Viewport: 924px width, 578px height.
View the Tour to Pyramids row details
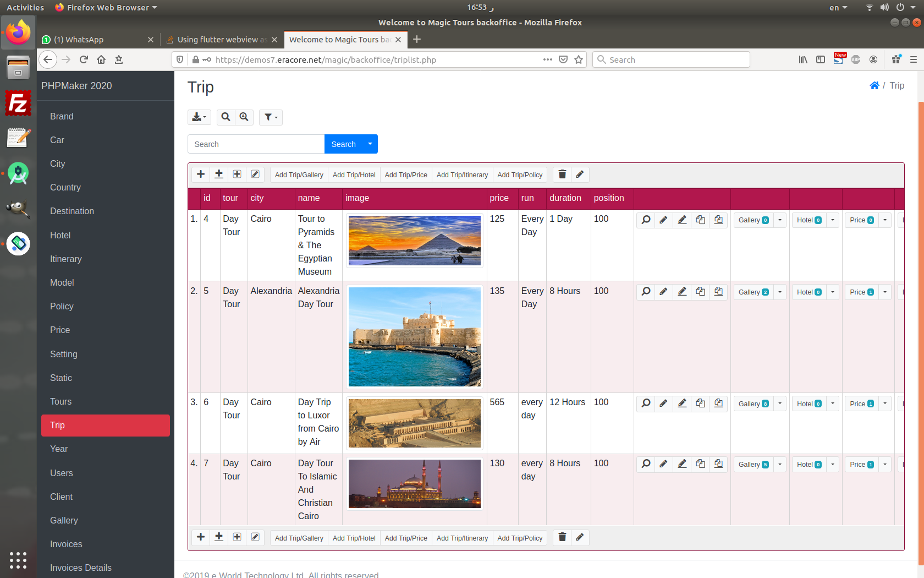[646, 220]
